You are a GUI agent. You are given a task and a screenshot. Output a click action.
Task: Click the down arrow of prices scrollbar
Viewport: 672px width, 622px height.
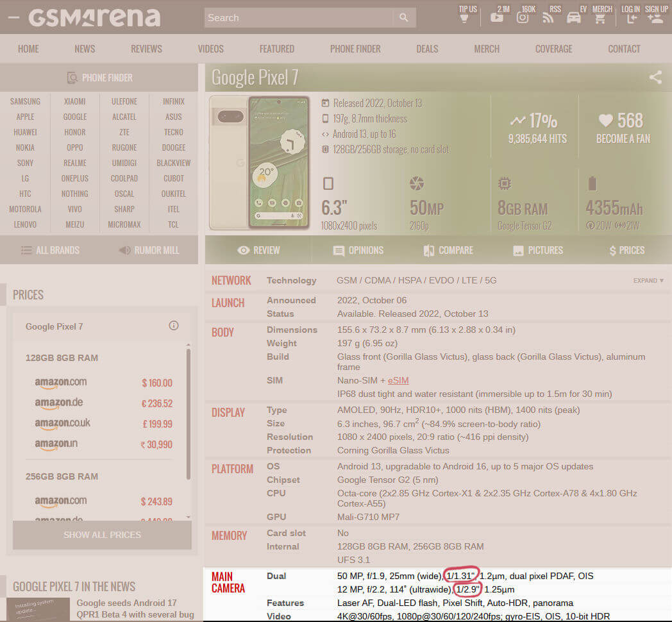(x=188, y=517)
